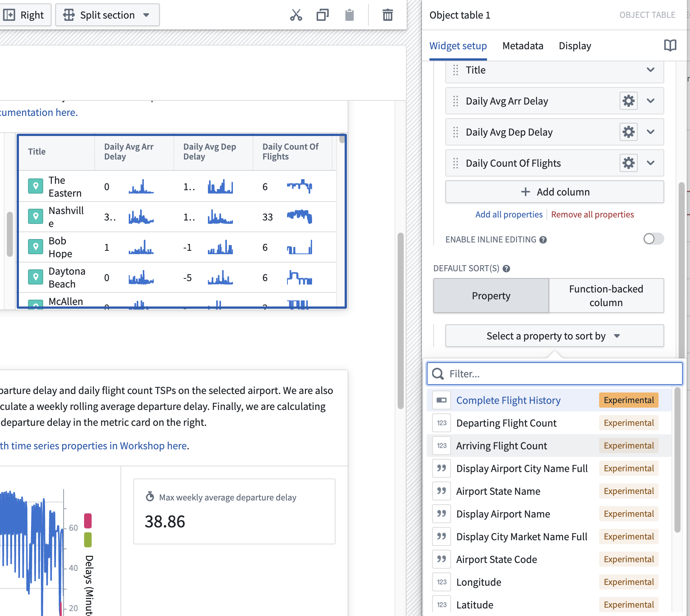Choose Complete Flight History property
690x616 pixels.
549,400
